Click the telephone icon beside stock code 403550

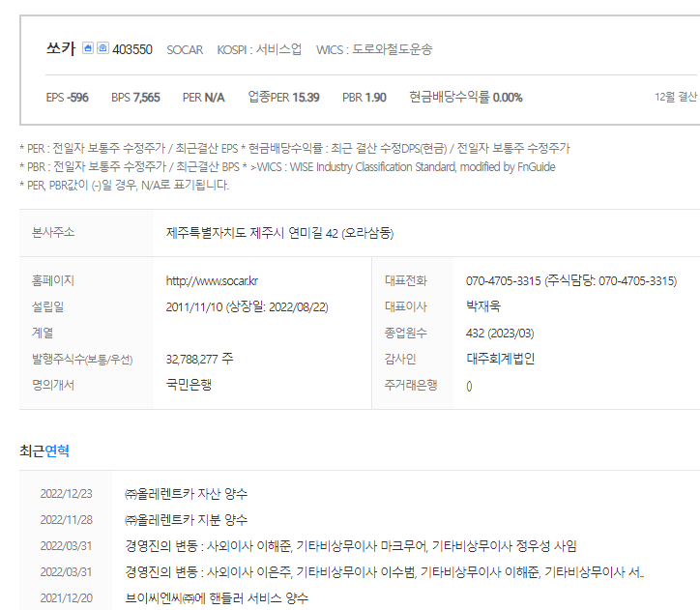coord(102,48)
